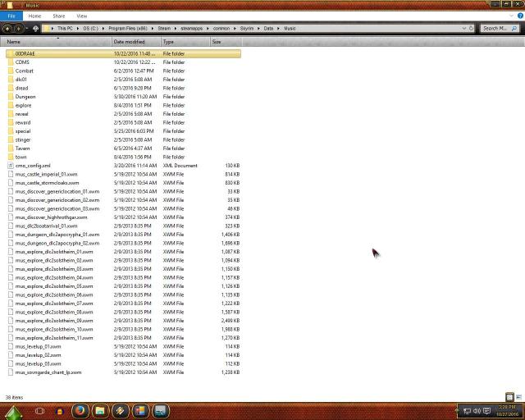Select the explore folder icon

(x=10, y=106)
